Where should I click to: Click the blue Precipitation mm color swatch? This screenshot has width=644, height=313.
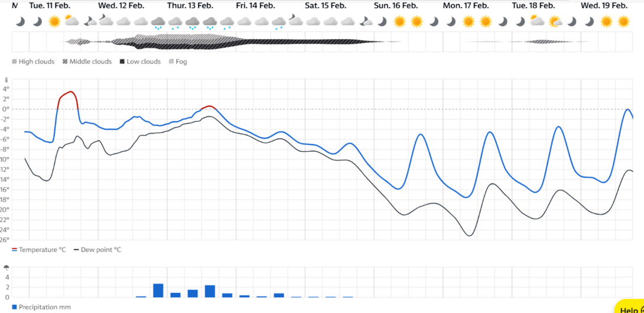[x=15, y=307]
